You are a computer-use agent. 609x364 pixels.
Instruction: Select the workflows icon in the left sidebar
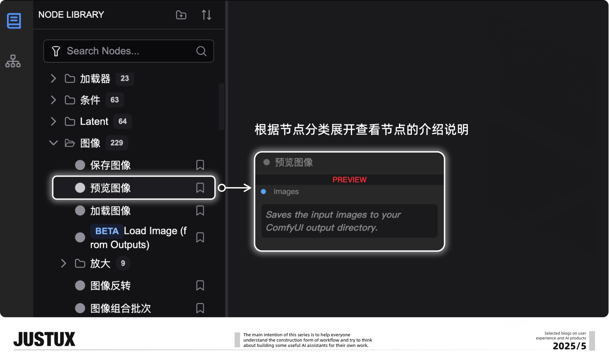[13, 62]
